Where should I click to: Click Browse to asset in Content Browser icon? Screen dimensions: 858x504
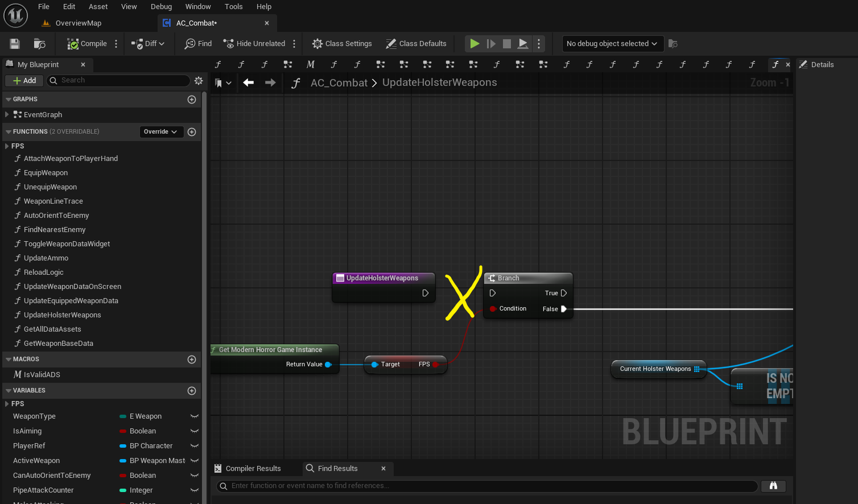[x=39, y=44]
